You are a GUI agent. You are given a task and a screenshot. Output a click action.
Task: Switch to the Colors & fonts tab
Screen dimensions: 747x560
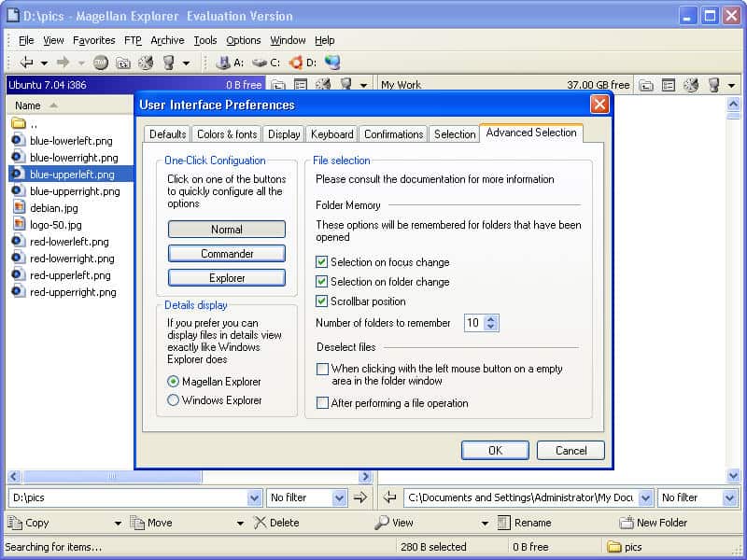[227, 134]
